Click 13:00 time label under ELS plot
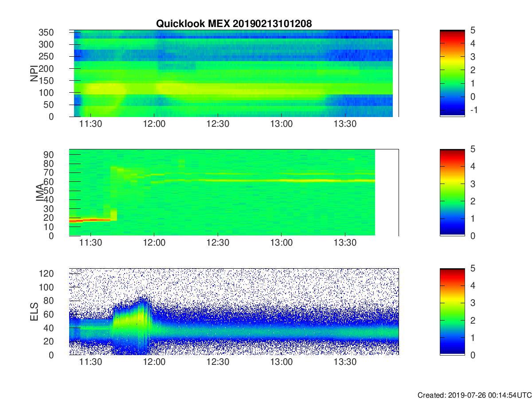 282,362
